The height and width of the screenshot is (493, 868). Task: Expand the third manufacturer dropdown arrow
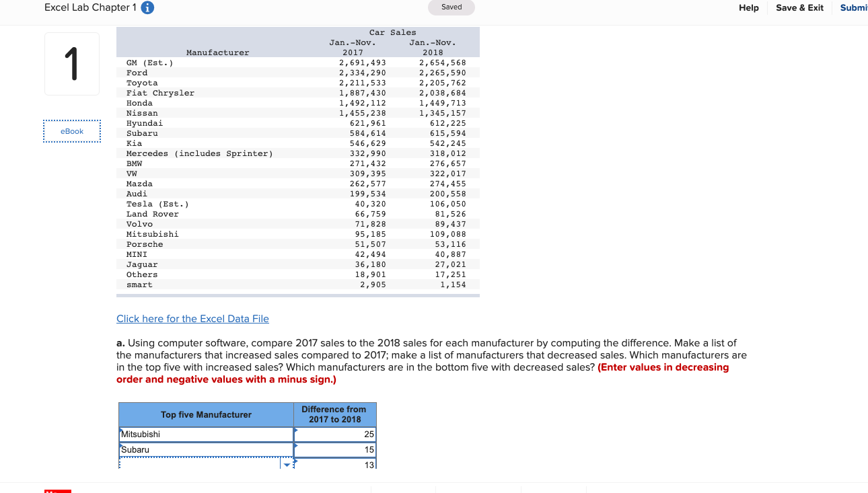tap(288, 465)
